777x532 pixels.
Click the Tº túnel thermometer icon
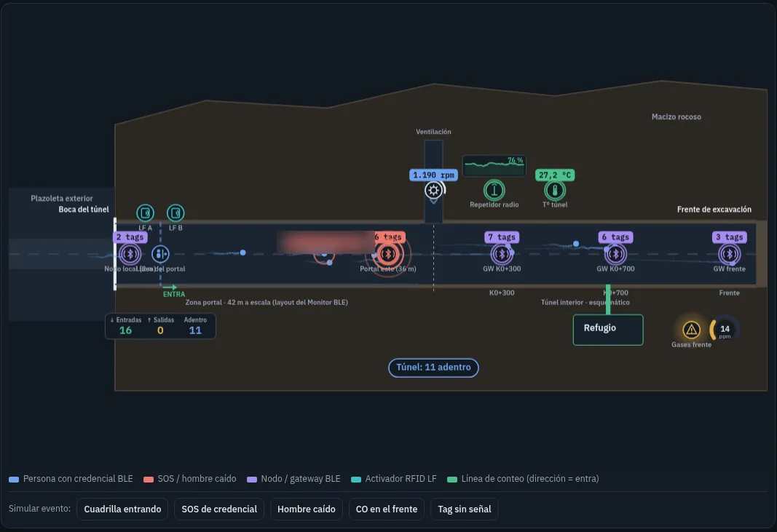click(555, 190)
